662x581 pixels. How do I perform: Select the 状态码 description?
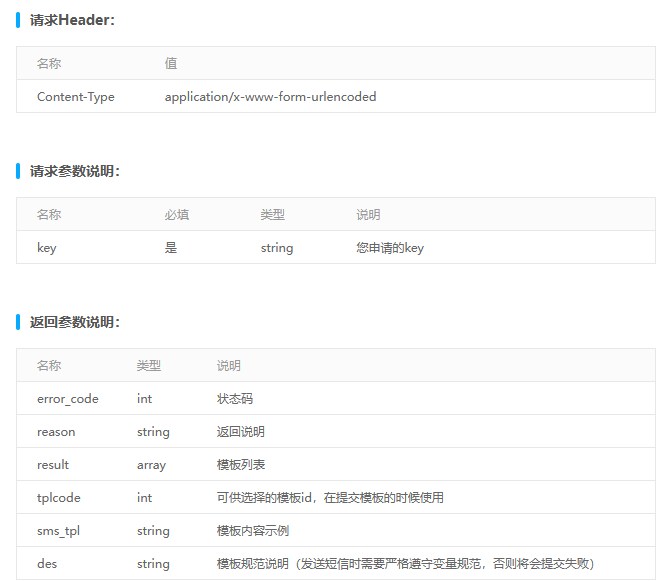235,399
